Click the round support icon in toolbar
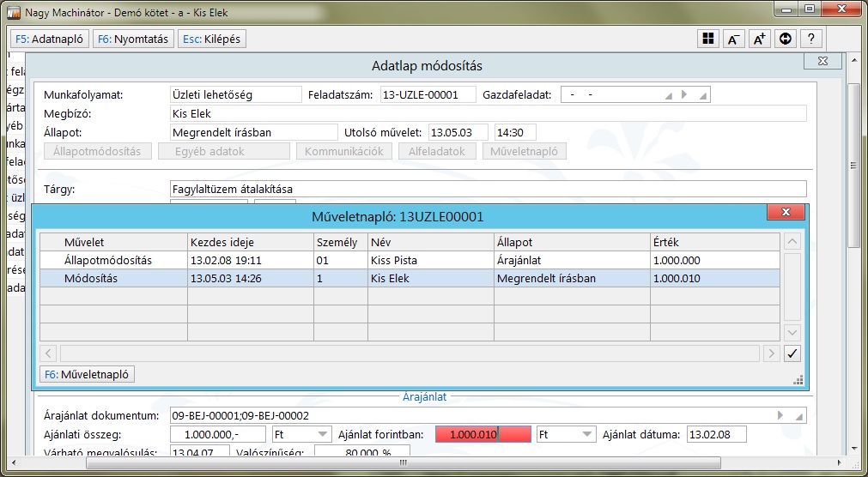868x477 pixels. click(785, 39)
